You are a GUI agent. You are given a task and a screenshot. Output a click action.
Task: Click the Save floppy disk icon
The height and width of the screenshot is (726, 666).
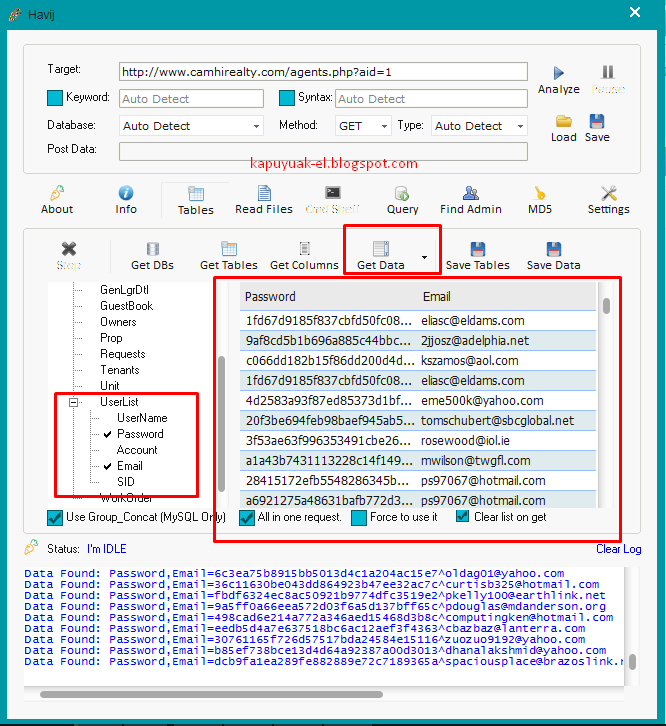(x=597, y=121)
